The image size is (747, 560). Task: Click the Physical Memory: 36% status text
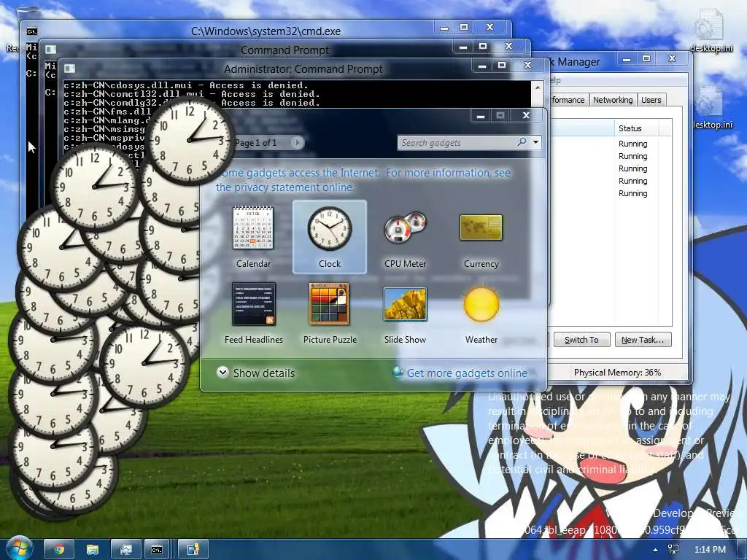[617, 373]
